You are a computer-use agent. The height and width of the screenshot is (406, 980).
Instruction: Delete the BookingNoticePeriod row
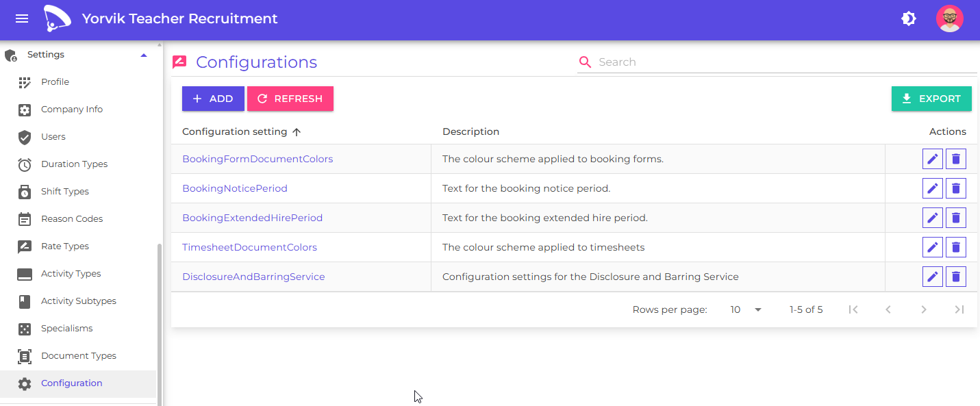956,188
